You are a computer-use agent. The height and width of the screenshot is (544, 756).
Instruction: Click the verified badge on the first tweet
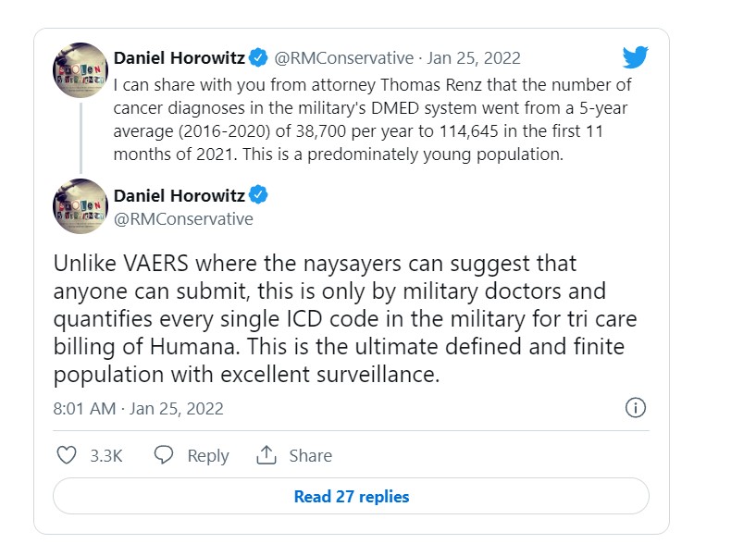coord(259,58)
